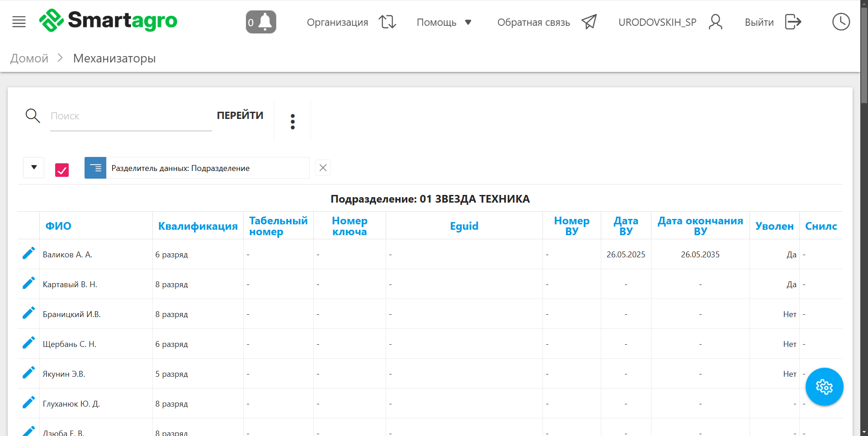This screenshot has height=436, width=868.
Task: Click the ПЕРЕЙТИ search button
Action: [240, 116]
